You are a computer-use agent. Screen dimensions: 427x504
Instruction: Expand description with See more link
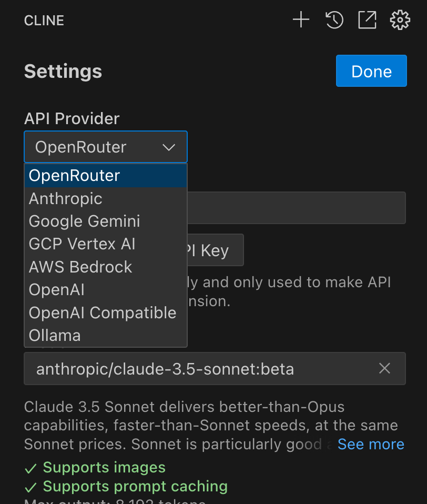click(371, 445)
